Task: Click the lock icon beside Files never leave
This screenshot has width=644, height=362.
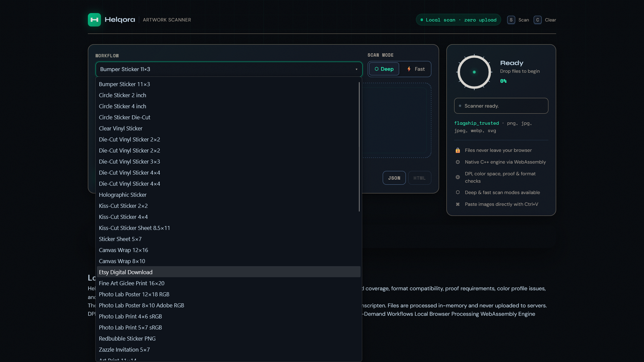Action: pyautogui.click(x=458, y=150)
